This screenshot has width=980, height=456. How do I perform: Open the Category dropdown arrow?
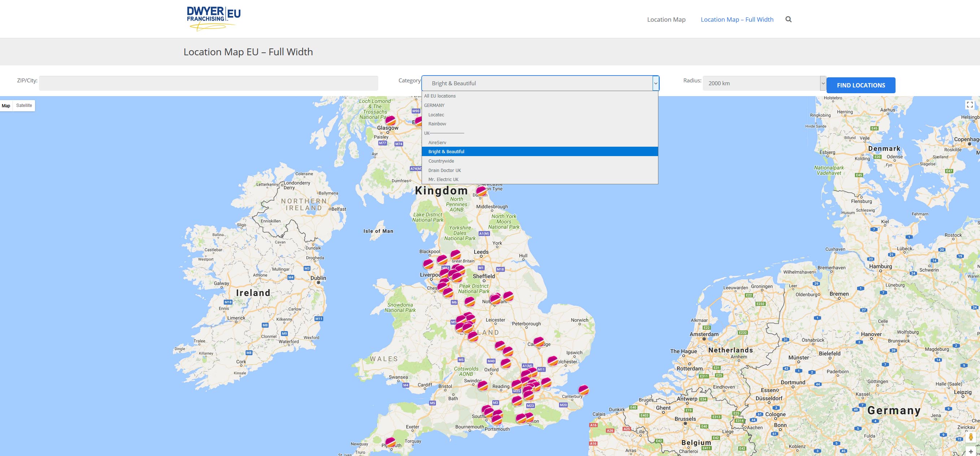[655, 83]
